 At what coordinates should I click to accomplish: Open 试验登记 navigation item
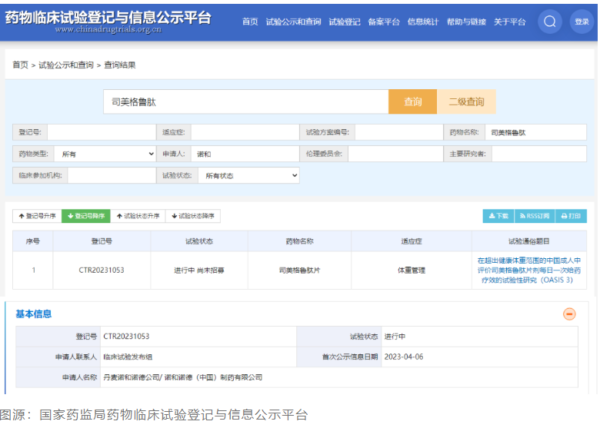(344, 22)
